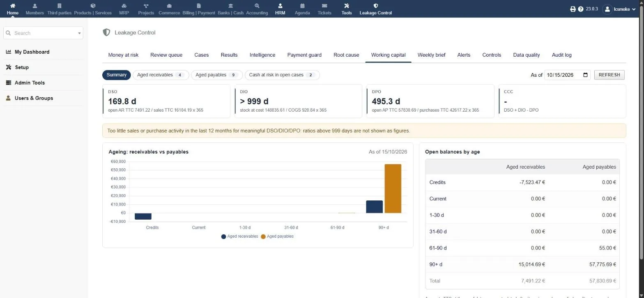Open the Projects module icon

tap(146, 6)
